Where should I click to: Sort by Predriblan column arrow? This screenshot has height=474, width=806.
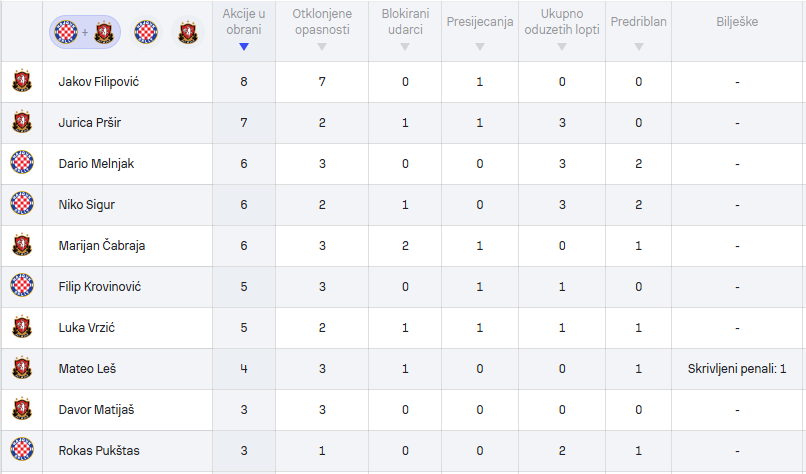(x=638, y=47)
